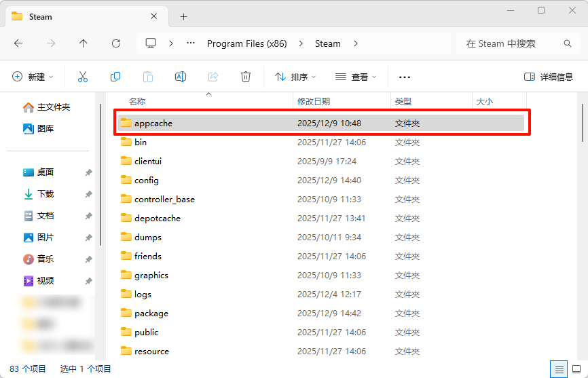The width and height of the screenshot is (588, 378).
Task: Open 图库 in sidebar
Action: [x=39, y=128]
